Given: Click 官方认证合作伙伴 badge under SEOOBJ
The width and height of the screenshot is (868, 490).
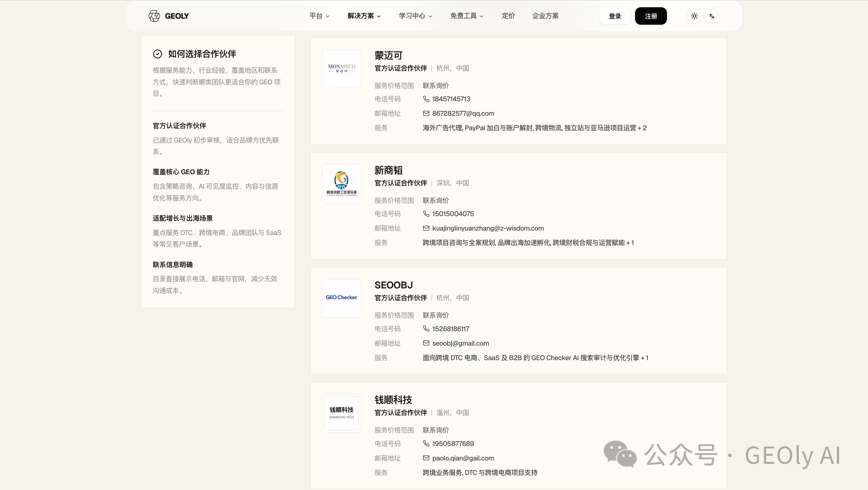Looking at the screenshot, I should click(401, 298).
